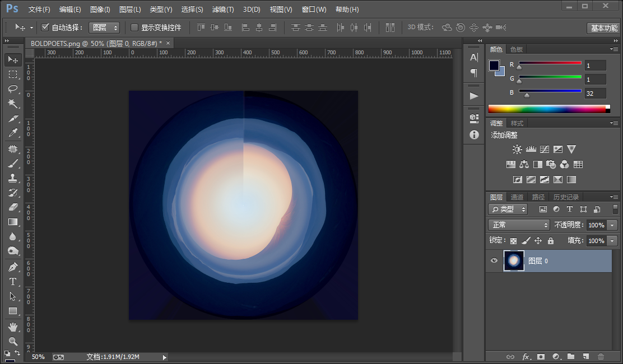
Task: Open Layers panel flyout menu
Action: coord(614,197)
